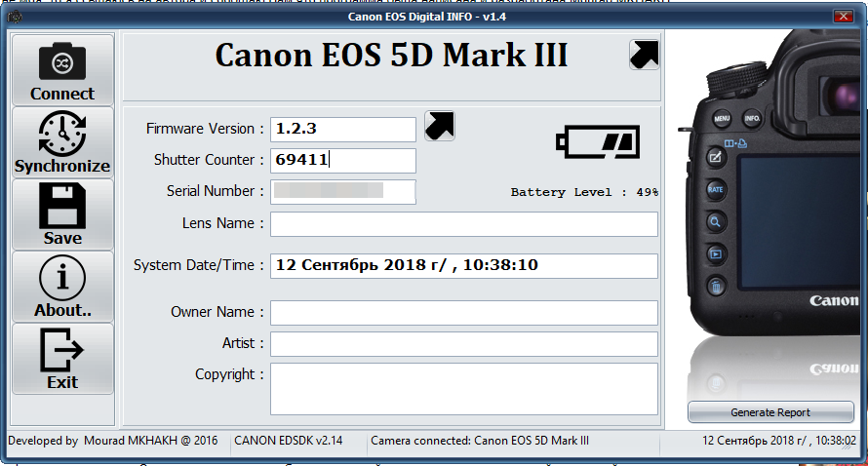The width and height of the screenshot is (868, 466).
Task: Focus the Owner Name input
Action: (x=463, y=313)
